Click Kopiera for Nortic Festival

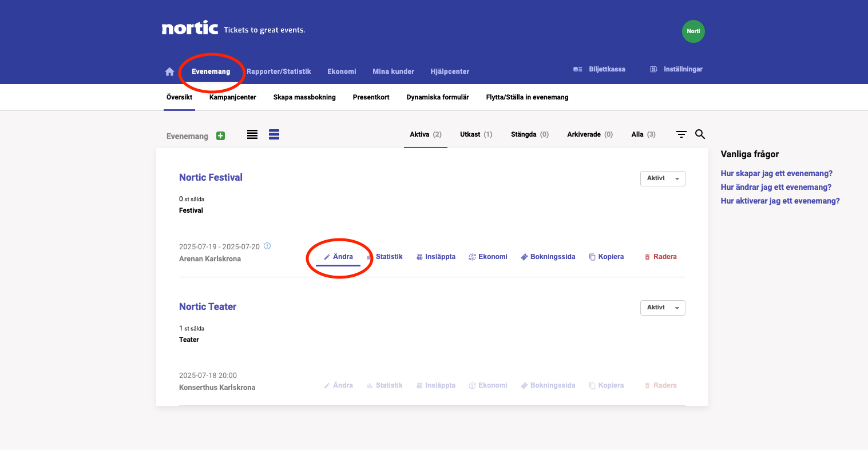pyautogui.click(x=607, y=257)
